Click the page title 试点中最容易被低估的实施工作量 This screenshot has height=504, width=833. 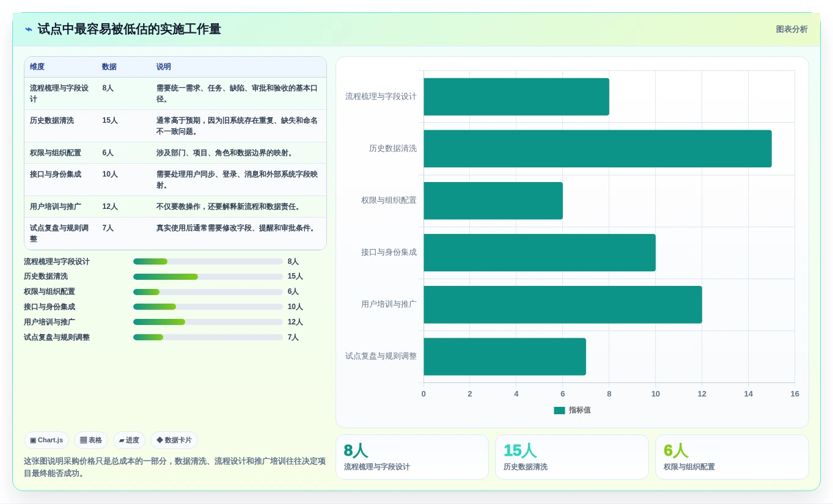[x=129, y=29]
